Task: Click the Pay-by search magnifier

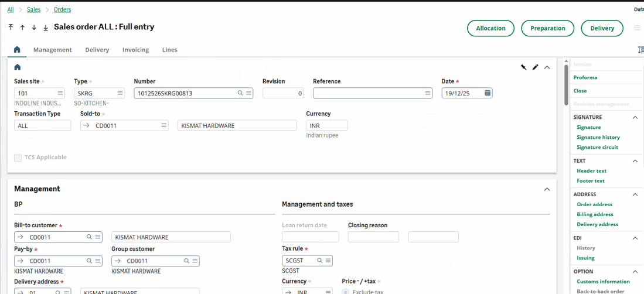Action: tap(89, 261)
